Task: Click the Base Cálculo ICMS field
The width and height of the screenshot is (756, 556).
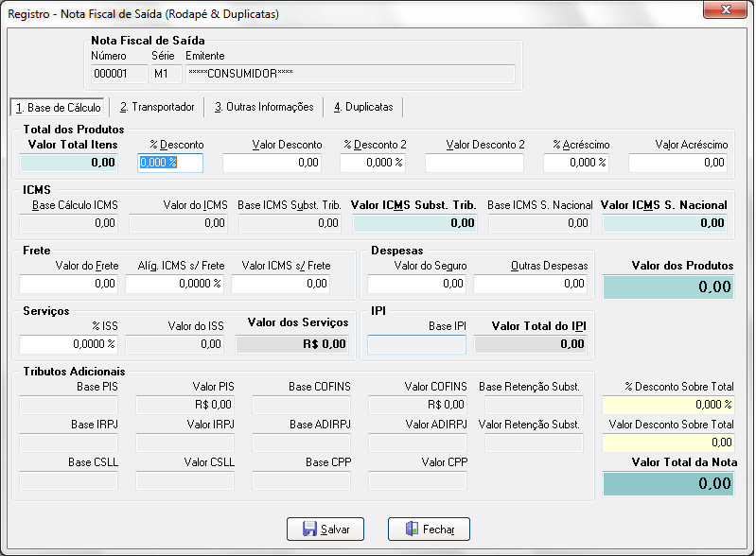Action: (x=68, y=223)
